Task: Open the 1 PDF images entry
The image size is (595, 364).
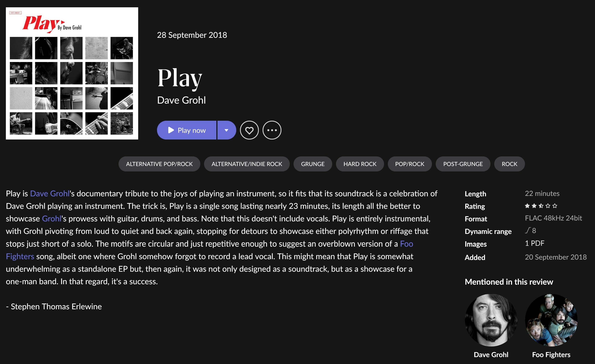Action: click(x=534, y=243)
